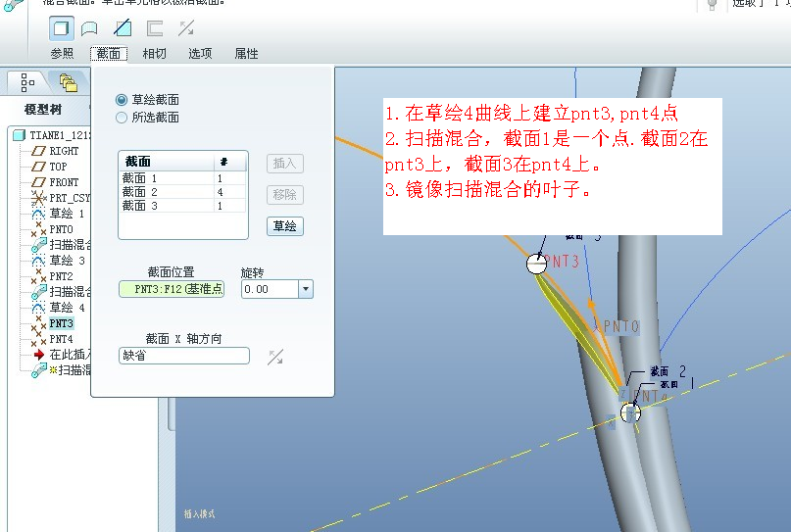Select row 截面 2 in sections table
This screenshot has width=791, height=532.
[x=182, y=192]
